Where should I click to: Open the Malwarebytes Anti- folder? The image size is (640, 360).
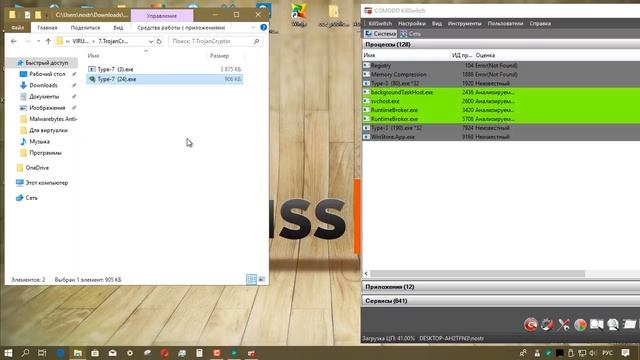53,119
